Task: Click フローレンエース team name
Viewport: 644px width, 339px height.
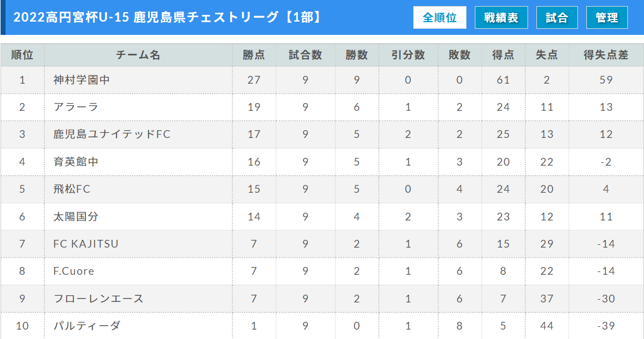Action: click(x=99, y=299)
